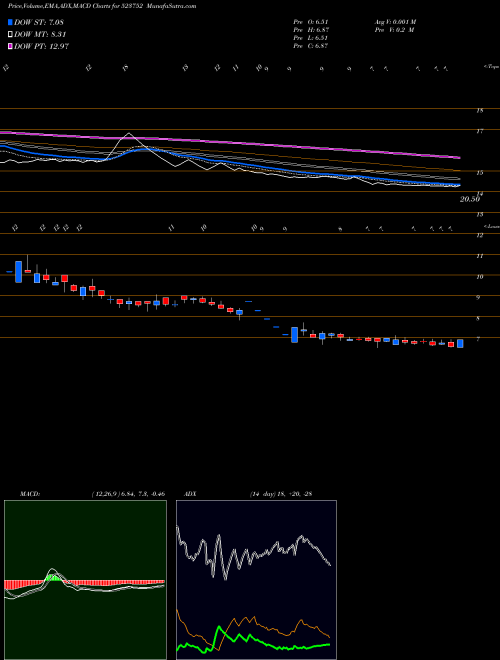Open the MACD indicator chart panel
This screenshot has width=500, height=660.
[x=85, y=580]
